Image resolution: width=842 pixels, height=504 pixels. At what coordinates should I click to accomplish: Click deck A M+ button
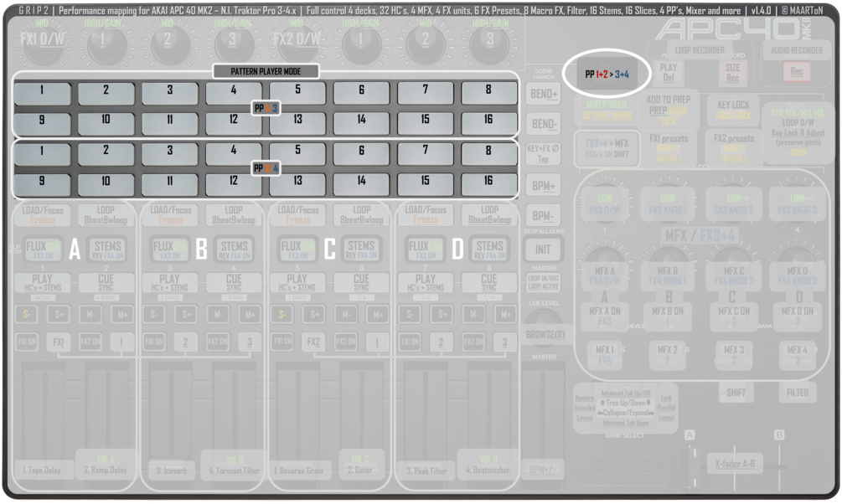(122, 315)
